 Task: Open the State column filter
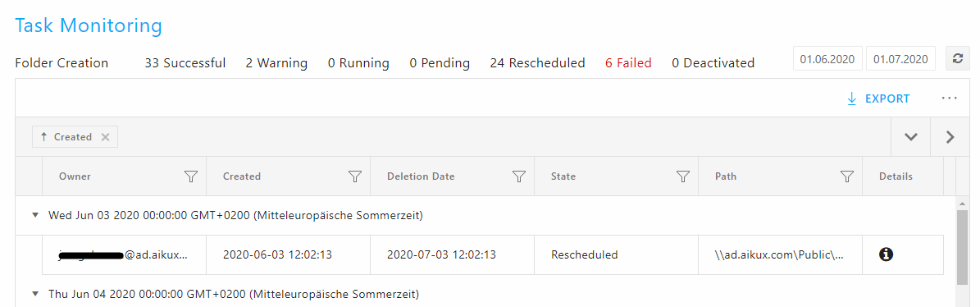(683, 177)
